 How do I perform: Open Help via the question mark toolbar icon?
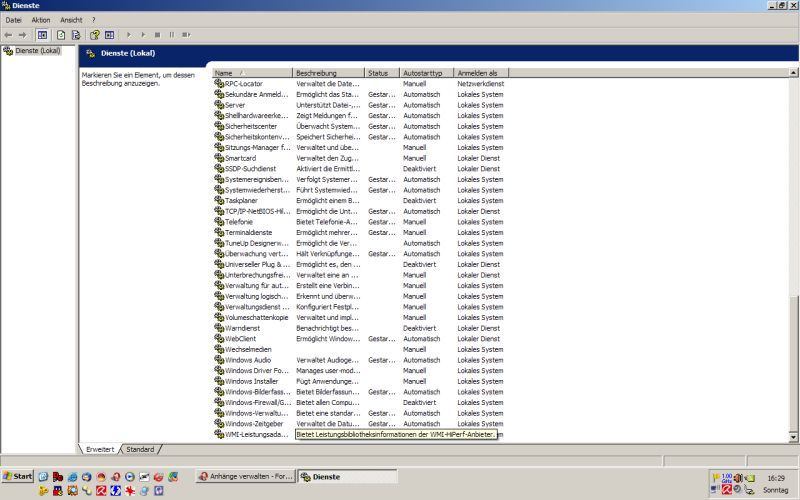click(x=95, y=35)
